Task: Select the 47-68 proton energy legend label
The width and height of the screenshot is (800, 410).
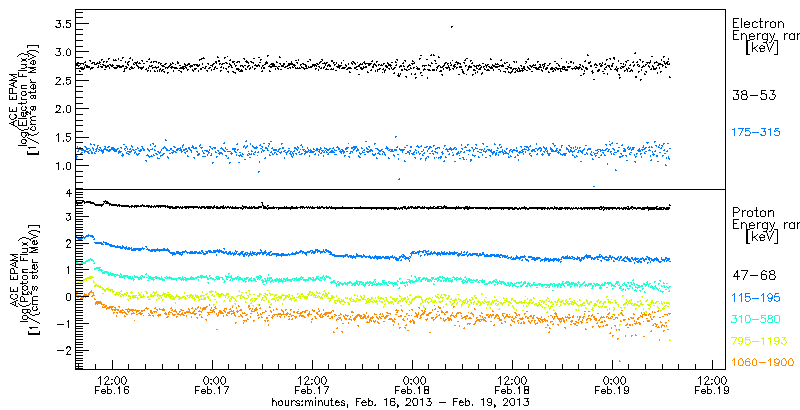Action: (x=754, y=276)
